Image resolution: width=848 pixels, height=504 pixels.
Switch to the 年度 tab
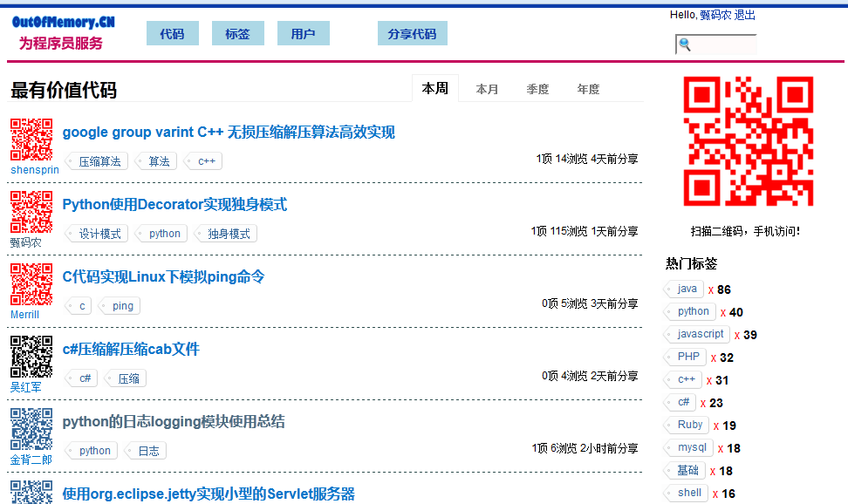588,89
